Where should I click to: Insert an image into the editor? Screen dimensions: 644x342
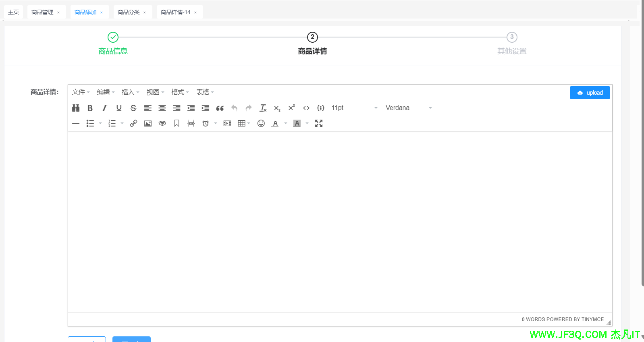pyautogui.click(x=148, y=124)
